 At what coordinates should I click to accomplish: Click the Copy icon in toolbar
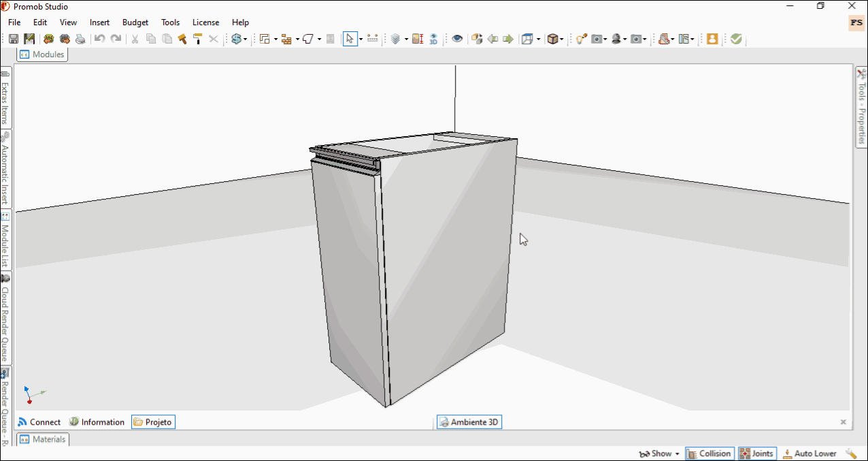coord(151,39)
